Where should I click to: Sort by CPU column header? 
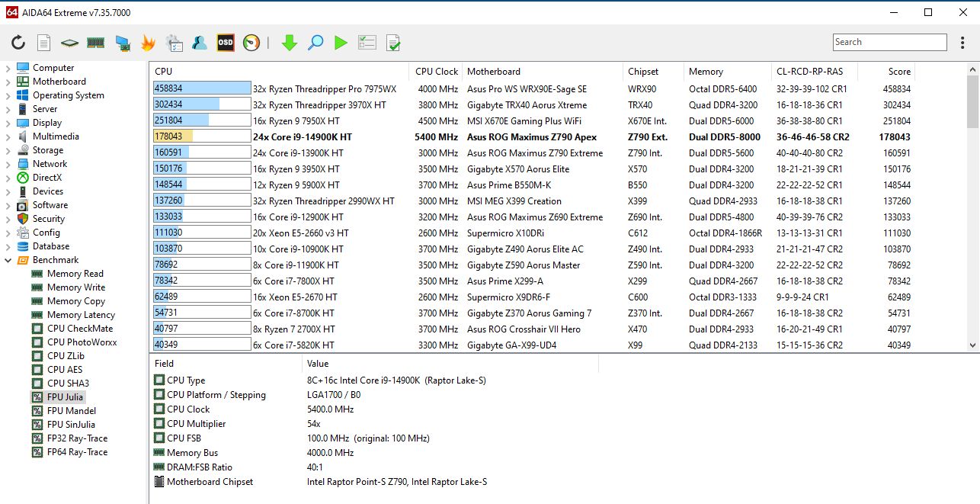point(279,72)
